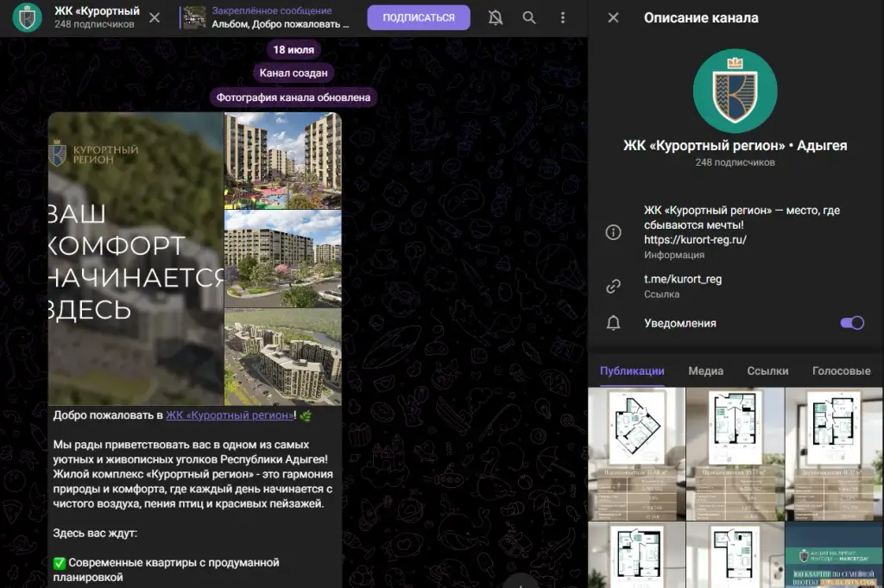Click the '248 подписчиков' text in the description panel
884x588 pixels.
[735, 162]
